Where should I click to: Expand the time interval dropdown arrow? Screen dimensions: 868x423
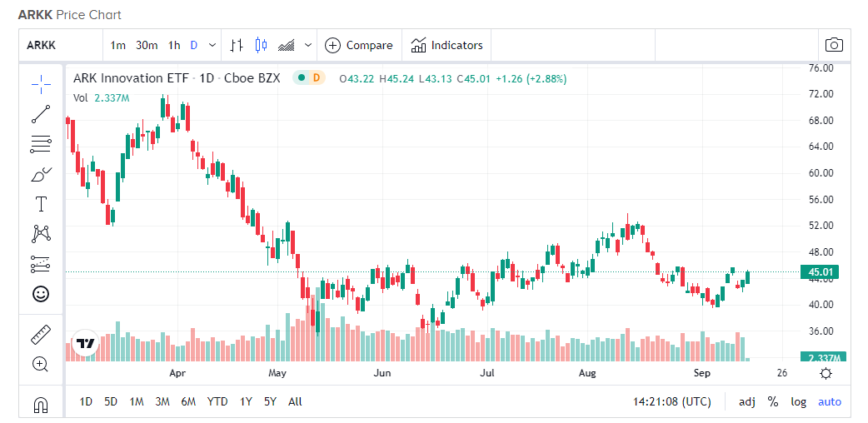(212, 46)
